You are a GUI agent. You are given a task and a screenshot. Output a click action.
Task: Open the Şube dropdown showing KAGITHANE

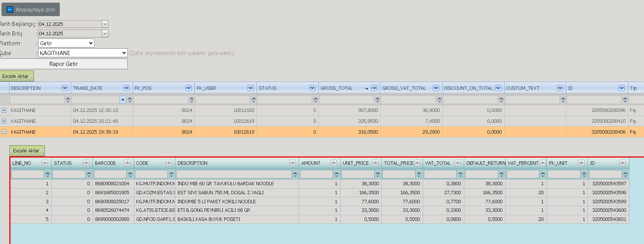(83, 53)
